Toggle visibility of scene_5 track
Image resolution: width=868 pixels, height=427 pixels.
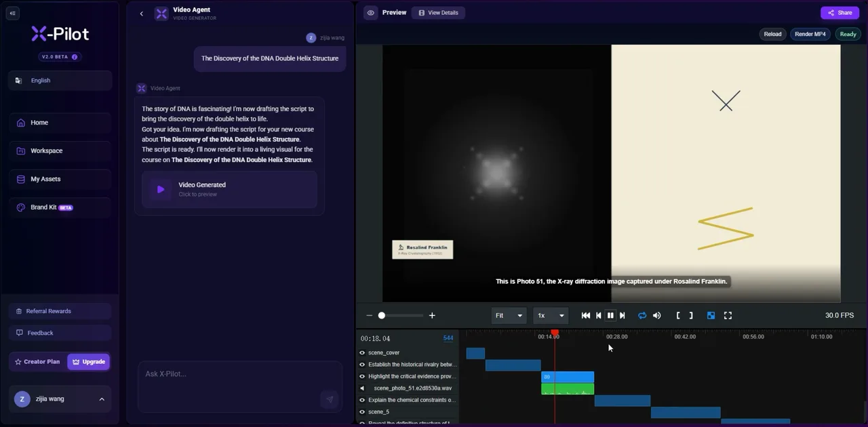[x=362, y=411]
